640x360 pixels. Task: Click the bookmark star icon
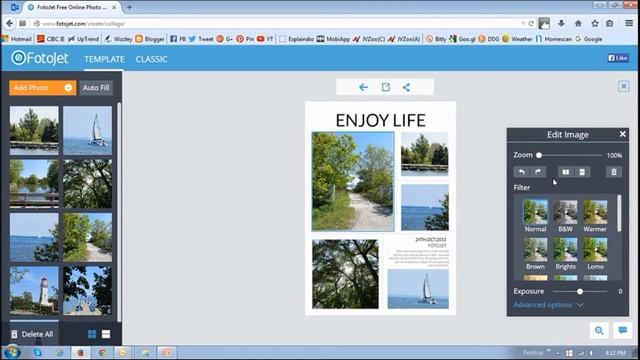595,24
